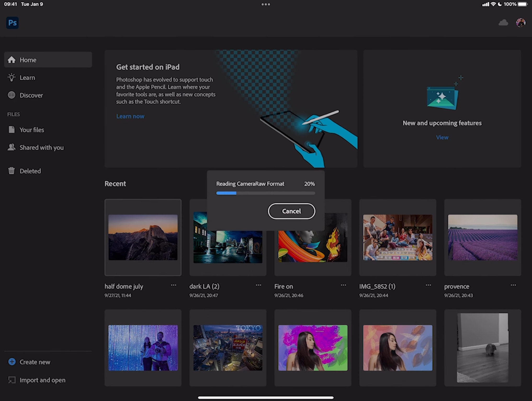The height and width of the screenshot is (401, 532).
Task: Open the Creative Cloud sync status icon
Action: tap(503, 23)
